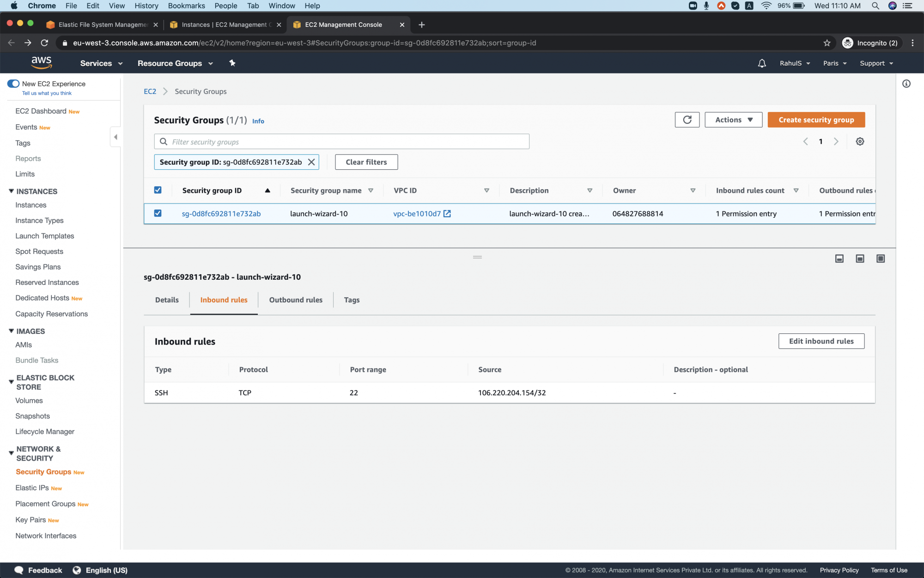Click inside the filter security groups field
Image resolution: width=924 pixels, height=578 pixels.
click(342, 141)
